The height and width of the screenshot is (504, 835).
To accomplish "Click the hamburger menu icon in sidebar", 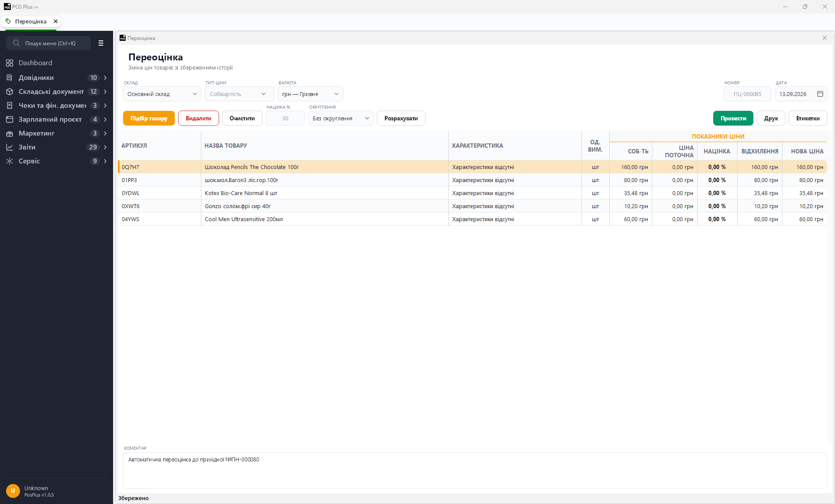I will tap(101, 43).
